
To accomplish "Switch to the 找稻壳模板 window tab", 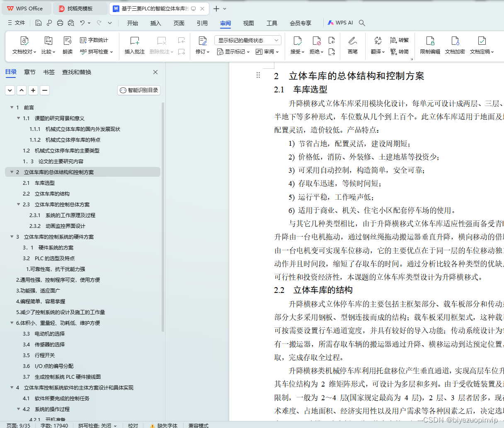I will point(80,8).
